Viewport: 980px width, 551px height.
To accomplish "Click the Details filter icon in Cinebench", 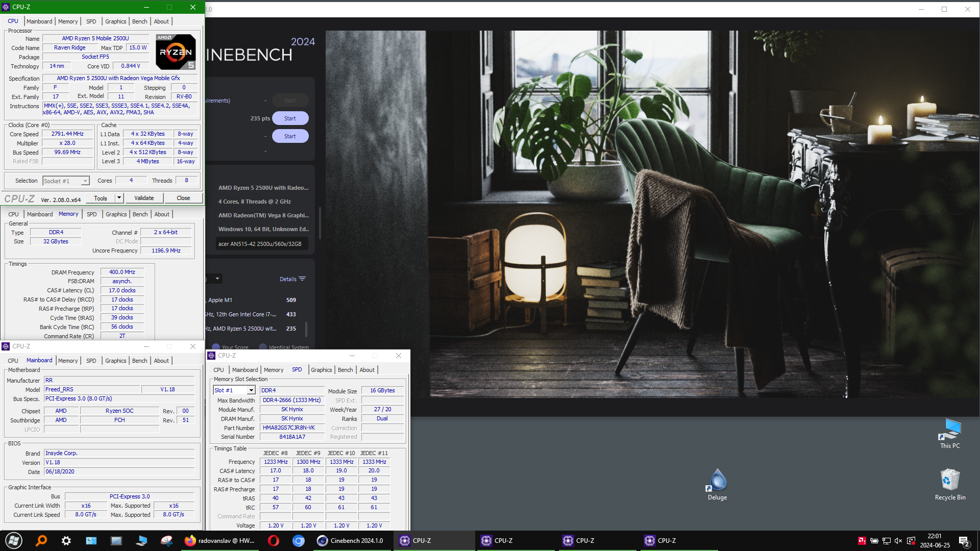I will point(302,279).
